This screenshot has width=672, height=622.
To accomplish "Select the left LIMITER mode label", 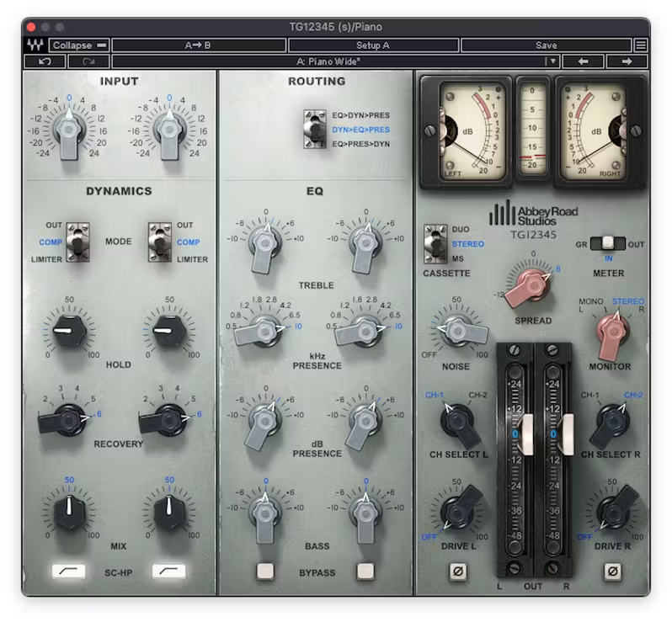I will pyautogui.click(x=46, y=259).
